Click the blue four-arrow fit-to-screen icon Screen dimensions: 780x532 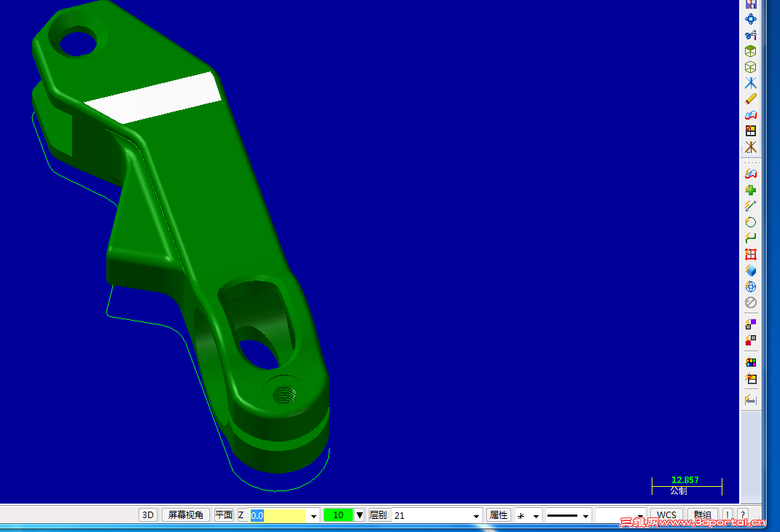(x=751, y=19)
